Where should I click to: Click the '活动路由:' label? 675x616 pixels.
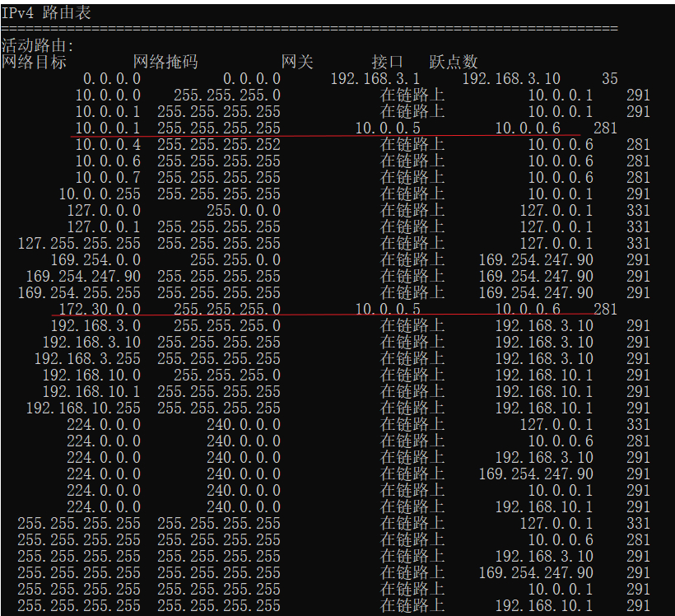click(x=38, y=45)
